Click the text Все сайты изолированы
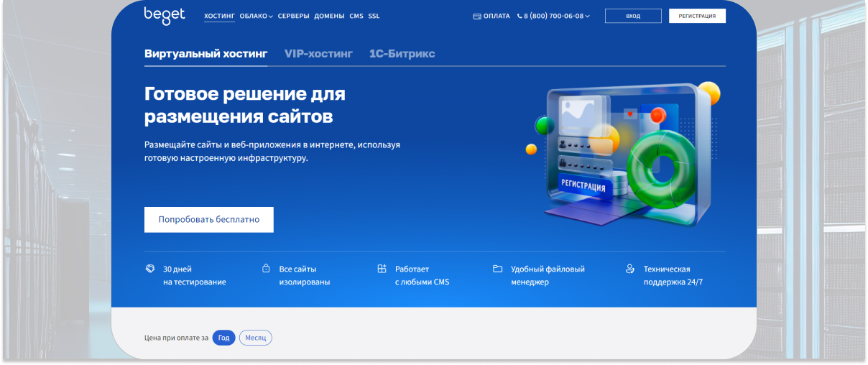Screen dimensions: 868x365 305,275
